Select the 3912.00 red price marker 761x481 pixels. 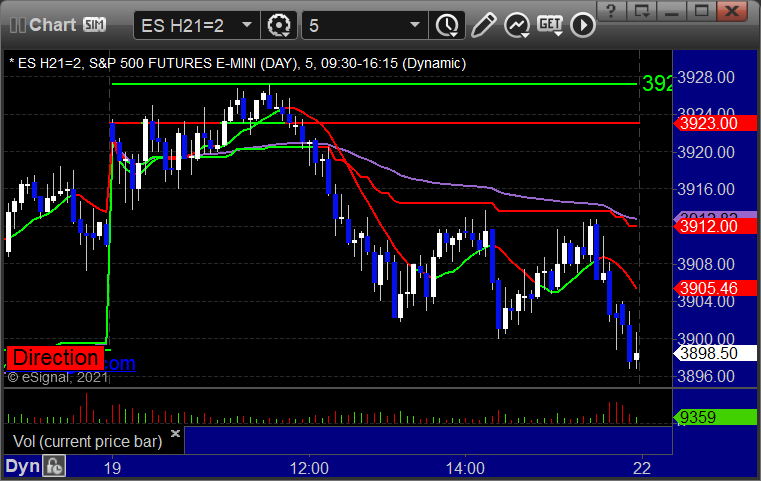point(715,226)
